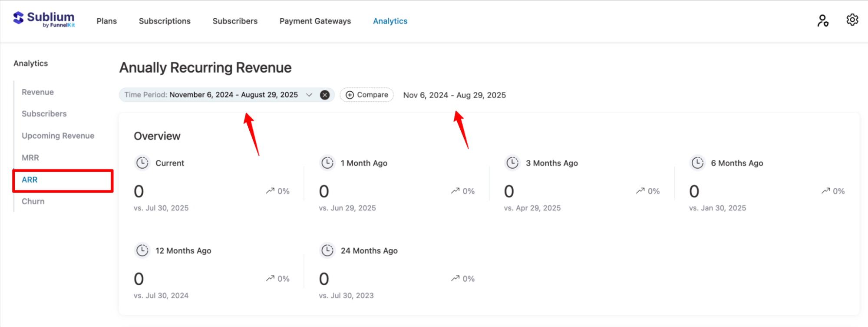Navigate to Payment Gateways
The height and width of the screenshot is (327, 868).
pos(315,21)
